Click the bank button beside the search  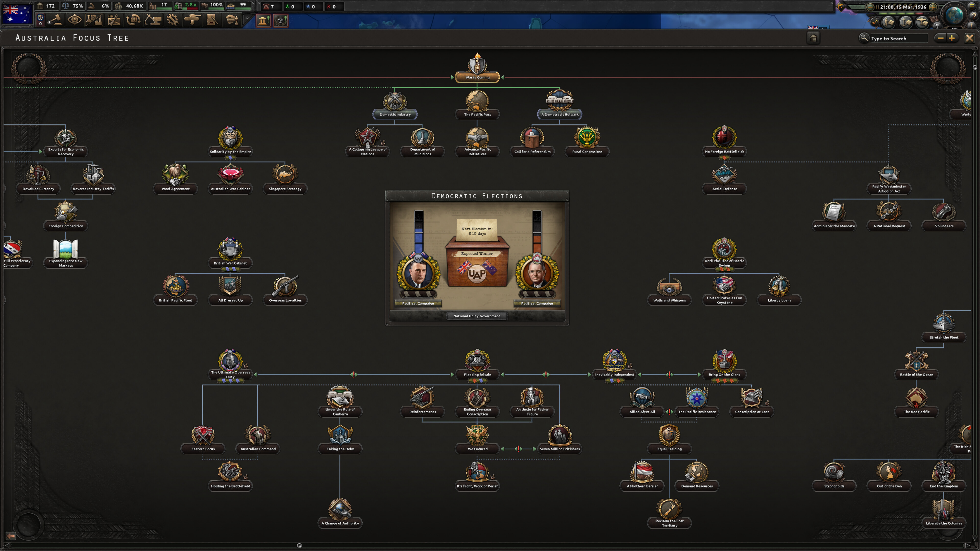[x=813, y=38]
